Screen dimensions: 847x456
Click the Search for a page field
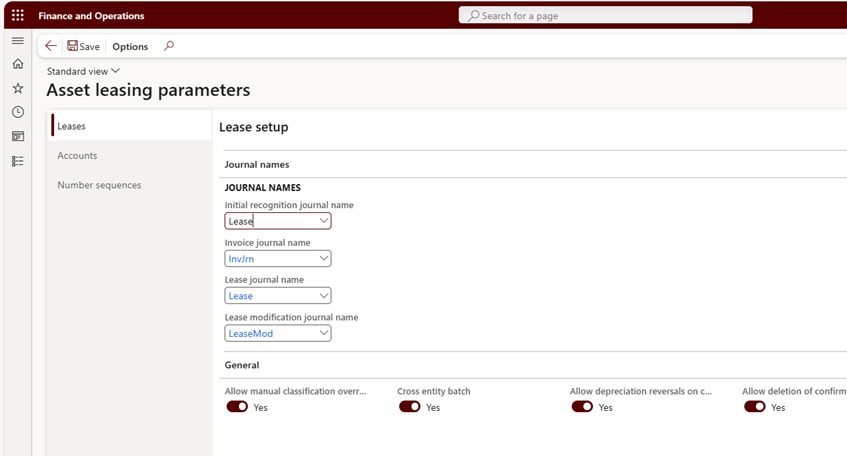click(606, 15)
